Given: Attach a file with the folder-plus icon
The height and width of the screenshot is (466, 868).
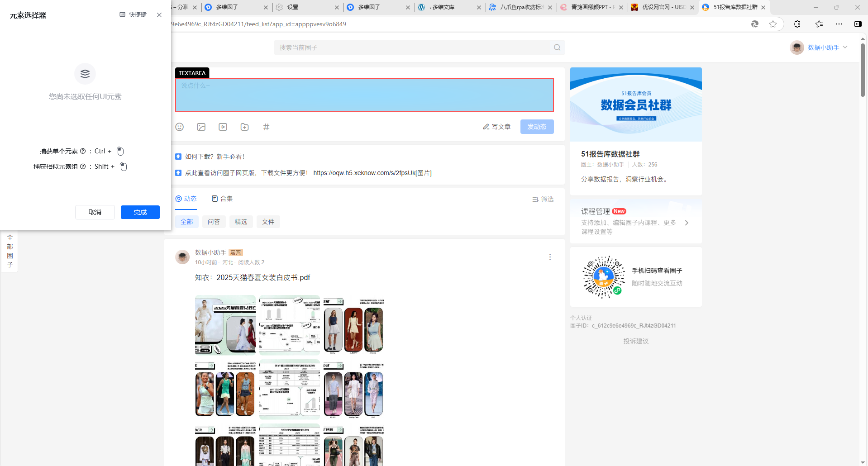Looking at the screenshot, I should (245, 127).
